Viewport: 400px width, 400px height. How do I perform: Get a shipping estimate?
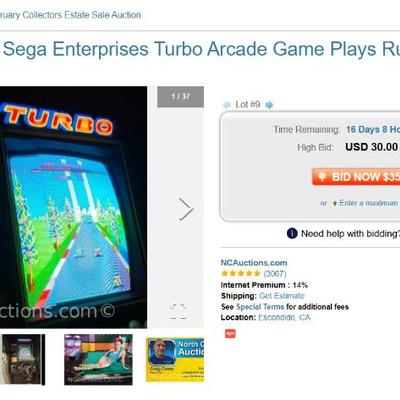[282, 296]
